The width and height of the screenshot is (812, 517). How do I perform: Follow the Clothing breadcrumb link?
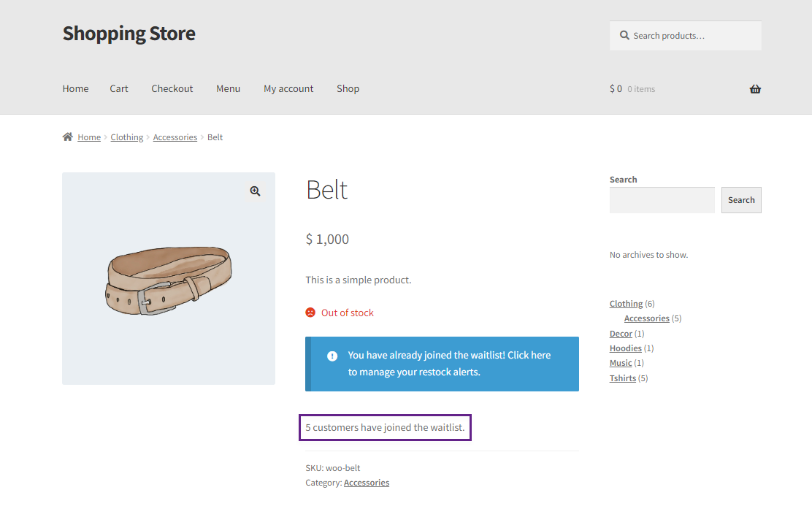coord(127,137)
